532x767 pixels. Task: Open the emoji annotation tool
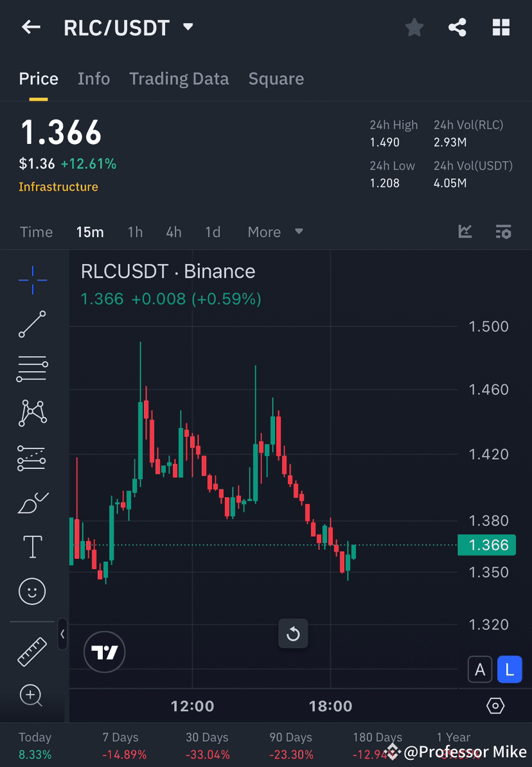point(32,591)
